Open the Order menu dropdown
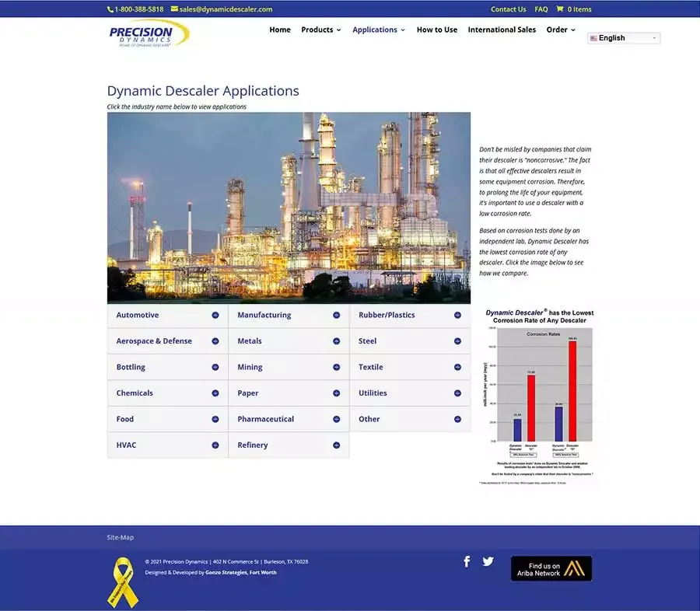Image resolution: width=700 pixels, height=611 pixels. coord(561,30)
